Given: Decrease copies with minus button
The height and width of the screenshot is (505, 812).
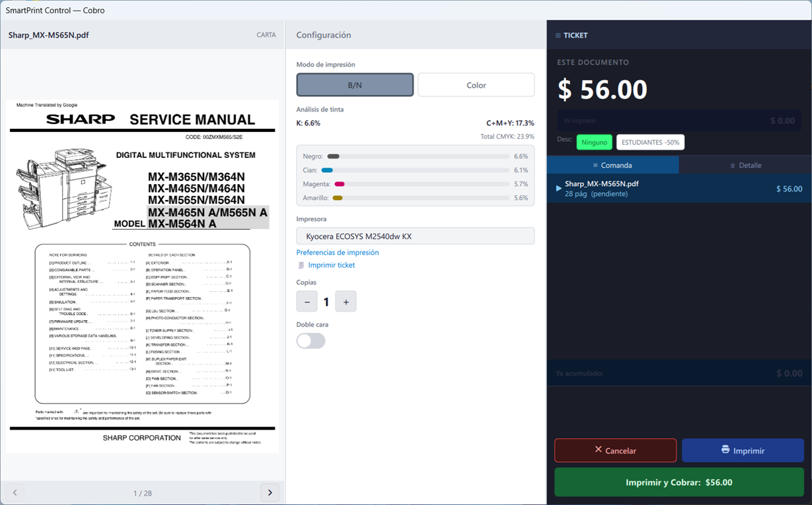Looking at the screenshot, I should point(307,302).
